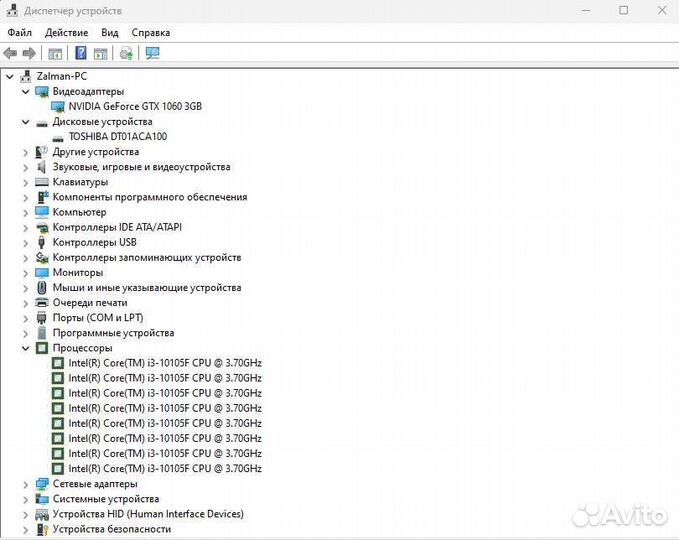The image size is (679, 540).
Task: Toggle the console tree toolbar icon
Action: click(x=55, y=53)
